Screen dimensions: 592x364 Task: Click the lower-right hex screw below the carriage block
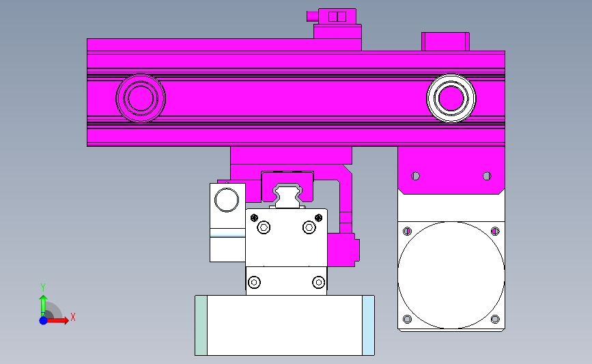point(319,282)
